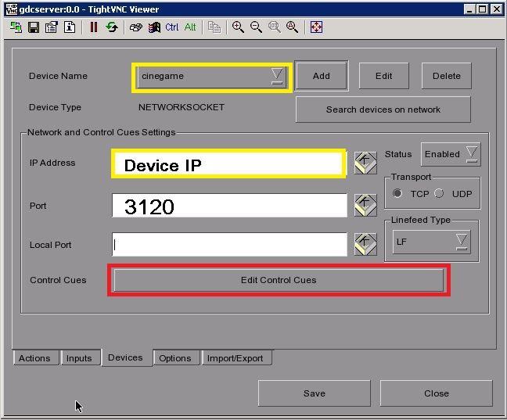The image size is (507, 420).
Task: Select the Devices tab
Action: (125, 357)
